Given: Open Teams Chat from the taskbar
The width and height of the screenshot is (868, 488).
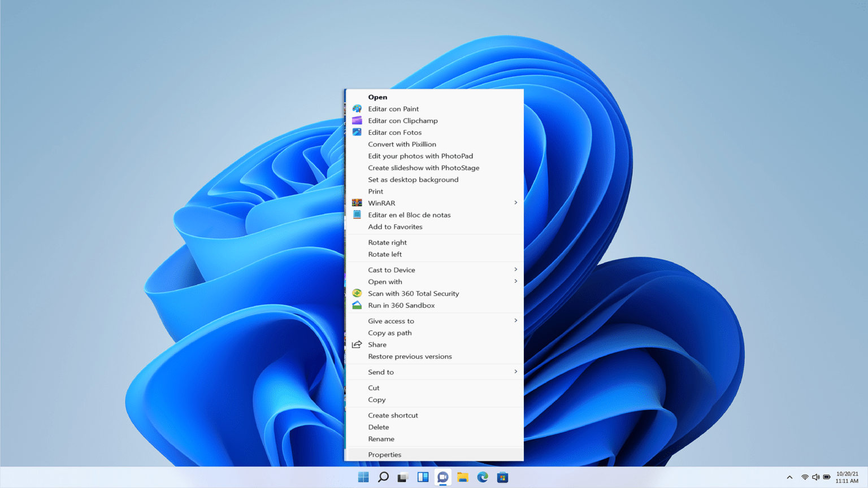Looking at the screenshot, I should tap(442, 477).
